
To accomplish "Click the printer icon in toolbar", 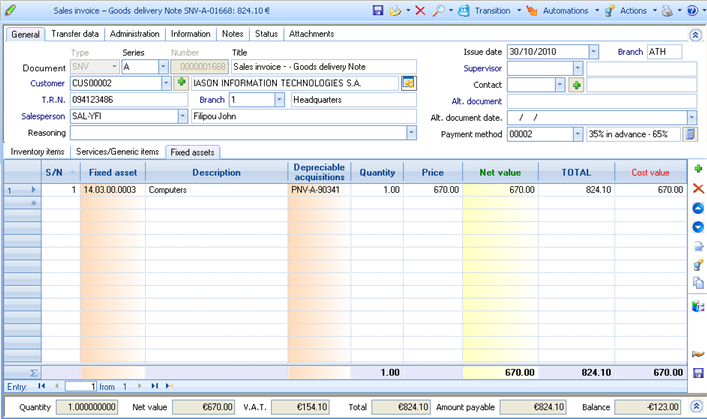I will click(667, 10).
